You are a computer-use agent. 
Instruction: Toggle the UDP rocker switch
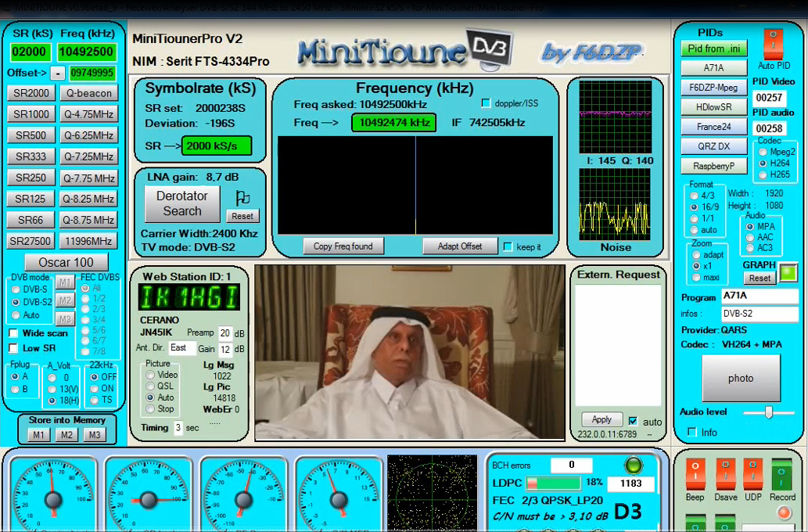[753, 474]
